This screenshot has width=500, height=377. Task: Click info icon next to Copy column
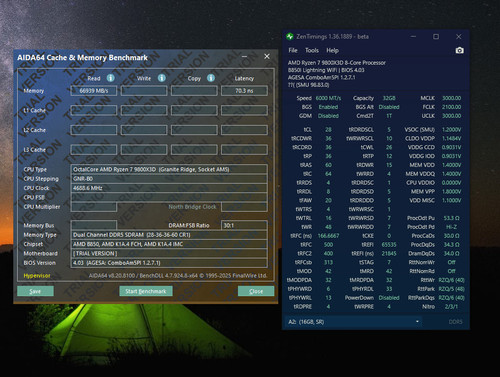click(211, 78)
